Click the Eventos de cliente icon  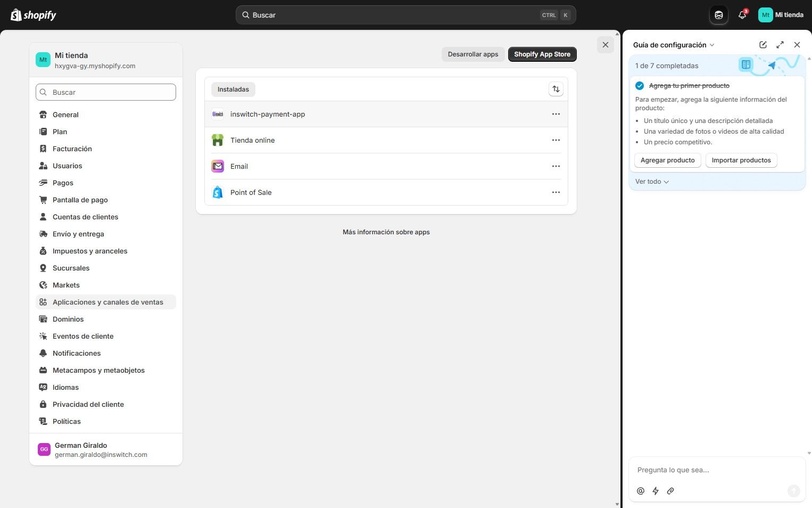coord(43,336)
